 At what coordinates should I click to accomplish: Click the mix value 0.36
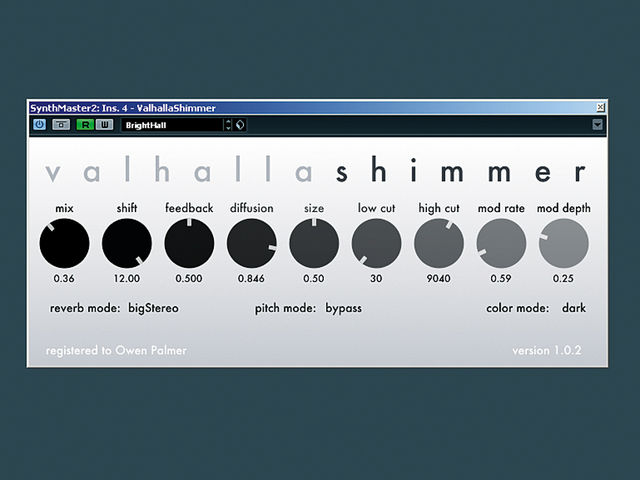[64, 278]
